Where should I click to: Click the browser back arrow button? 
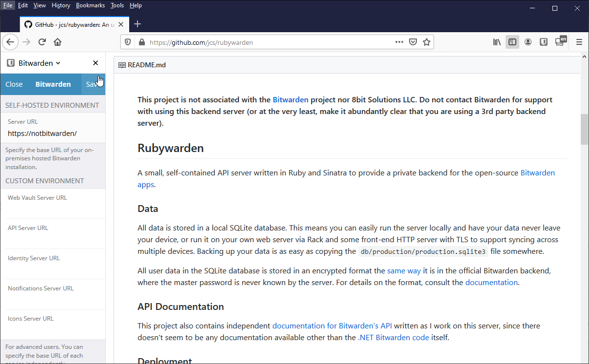(x=10, y=42)
